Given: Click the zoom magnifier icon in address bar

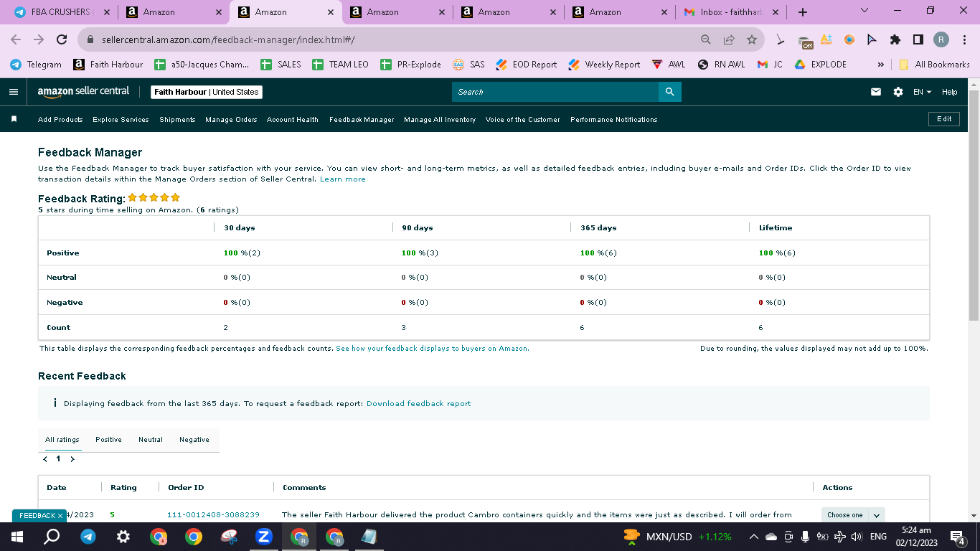Looking at the screenshot, I should 706,40.
